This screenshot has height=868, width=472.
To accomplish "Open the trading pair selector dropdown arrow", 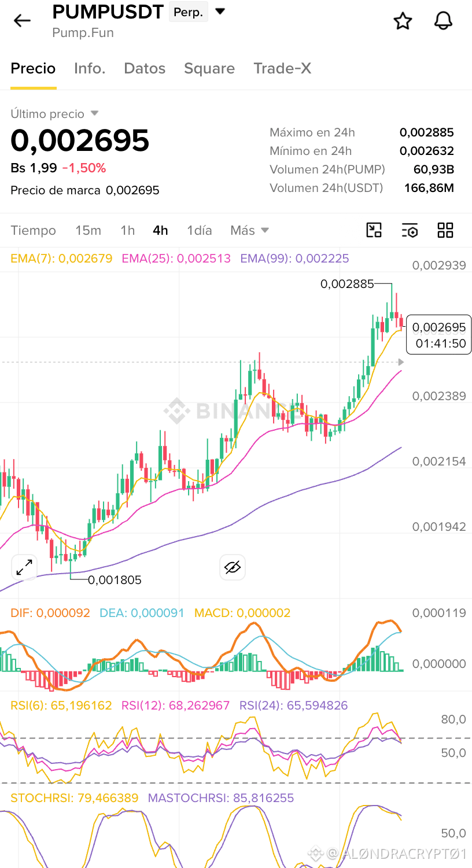I will [220, 12].
